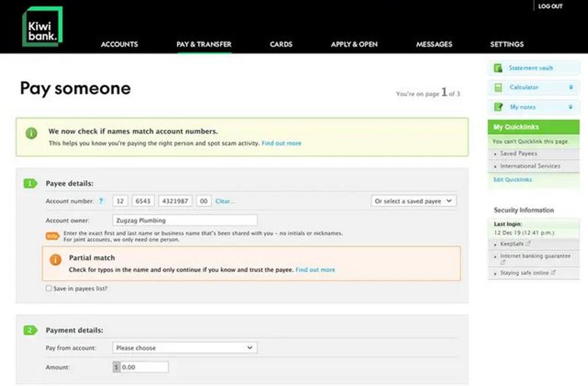Click the Amount input field
The image size is (588, 386).
pos(144,367)
